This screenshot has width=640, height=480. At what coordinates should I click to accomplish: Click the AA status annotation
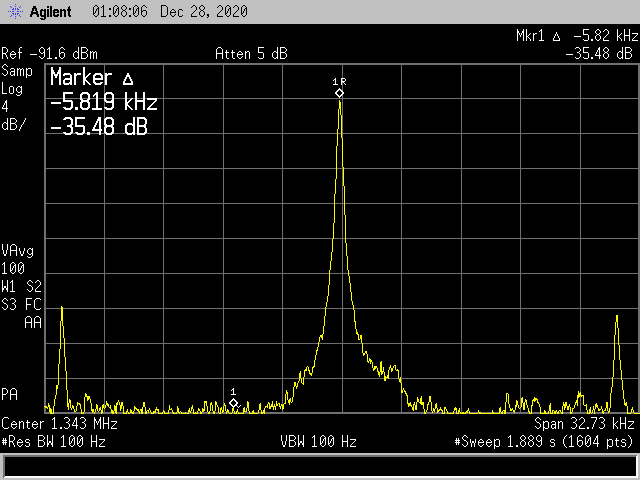click(33, 322)
